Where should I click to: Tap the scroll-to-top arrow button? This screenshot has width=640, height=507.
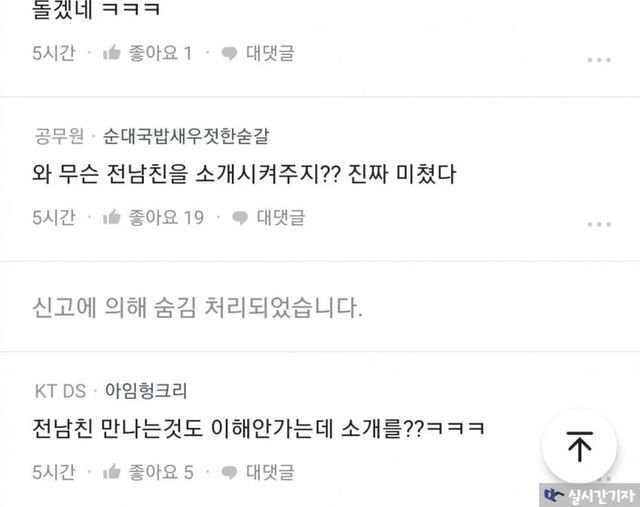point(580,446)
